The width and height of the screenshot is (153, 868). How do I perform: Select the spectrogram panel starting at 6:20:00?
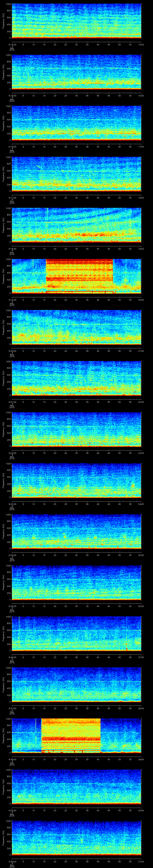76,327
